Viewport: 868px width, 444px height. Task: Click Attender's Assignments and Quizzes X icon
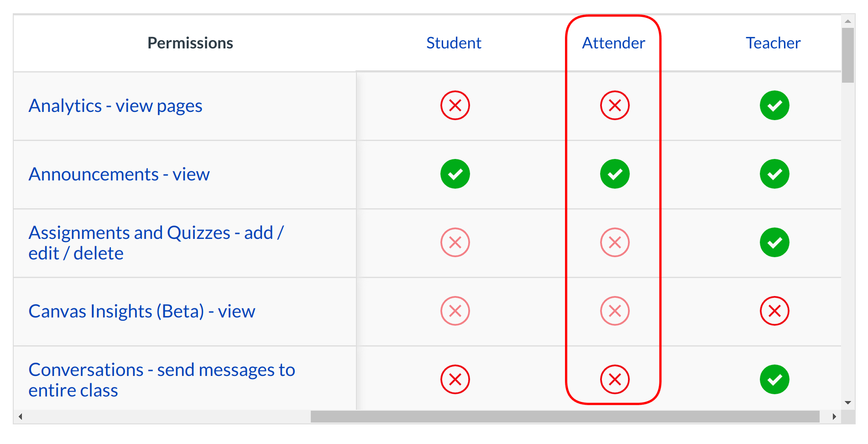(615, 243)
